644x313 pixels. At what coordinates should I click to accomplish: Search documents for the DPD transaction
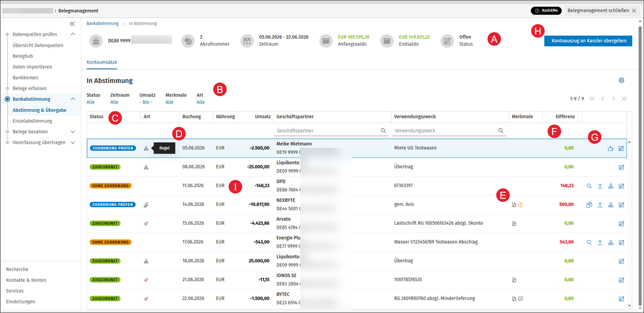point(589,186)
